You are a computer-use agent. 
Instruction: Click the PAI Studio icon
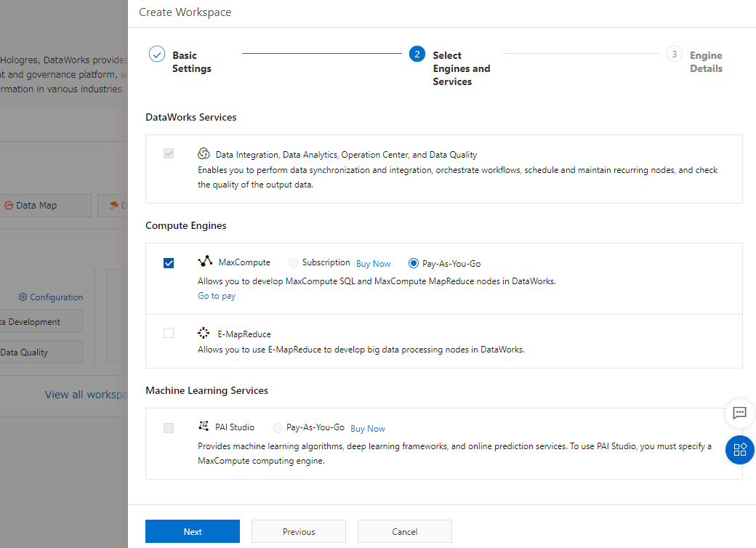click(204, 426)
